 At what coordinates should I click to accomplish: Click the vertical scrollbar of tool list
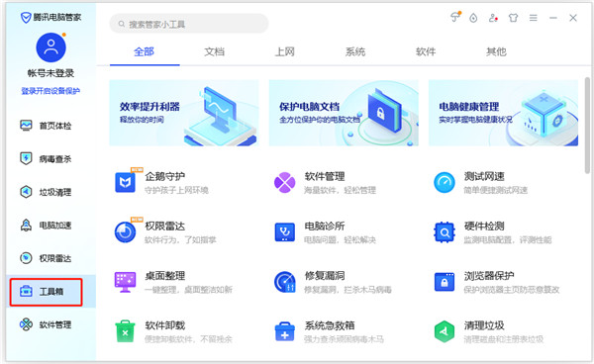[x=587, y=125]
